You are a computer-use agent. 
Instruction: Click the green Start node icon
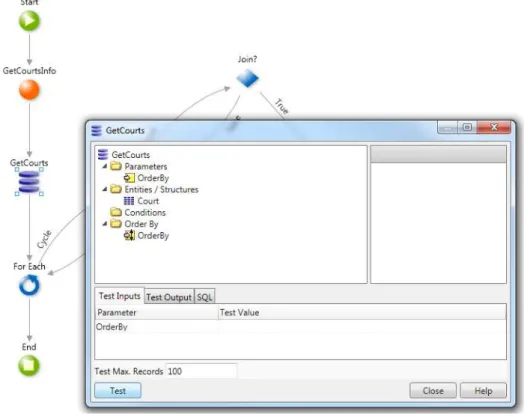[29, 20]
